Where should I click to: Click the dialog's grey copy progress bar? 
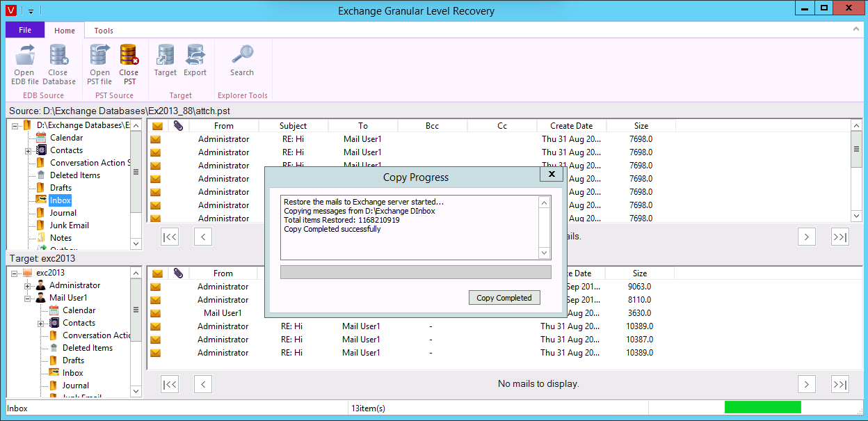tap(416, 272)
